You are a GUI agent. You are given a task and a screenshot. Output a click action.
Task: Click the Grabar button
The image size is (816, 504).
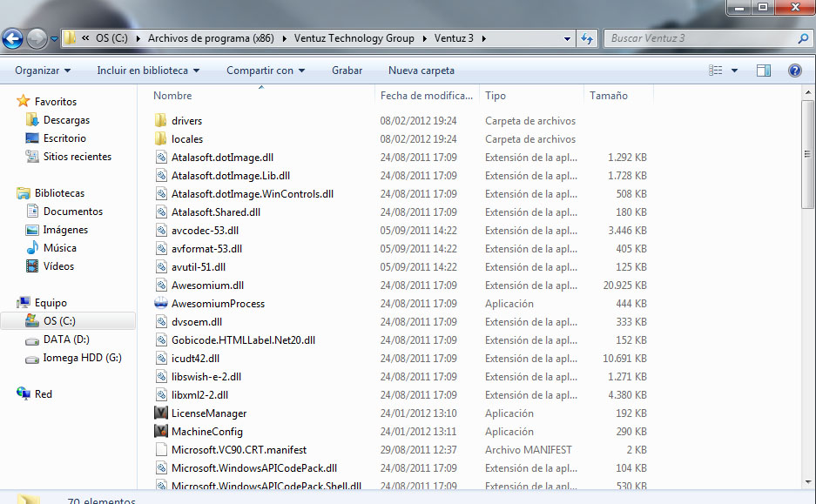(x=347, y=71)
